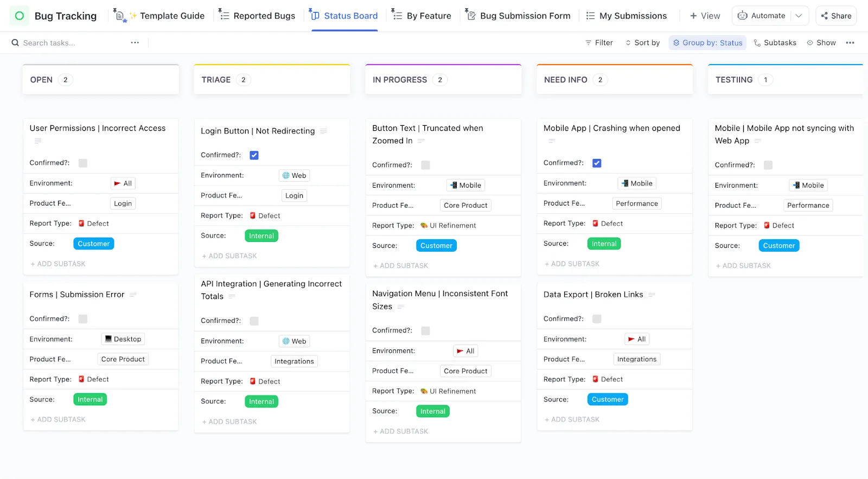
Task: Switch to the Reported Bugs tab
Action: (x=257, y=16)
